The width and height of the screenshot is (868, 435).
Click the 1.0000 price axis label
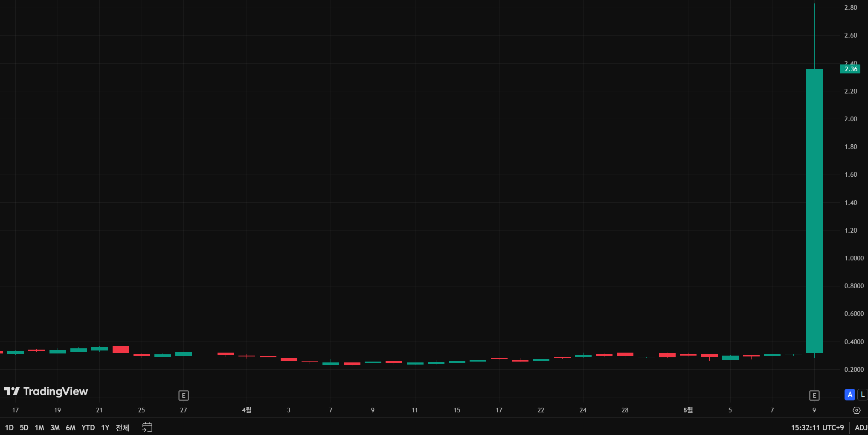(854, 258)
